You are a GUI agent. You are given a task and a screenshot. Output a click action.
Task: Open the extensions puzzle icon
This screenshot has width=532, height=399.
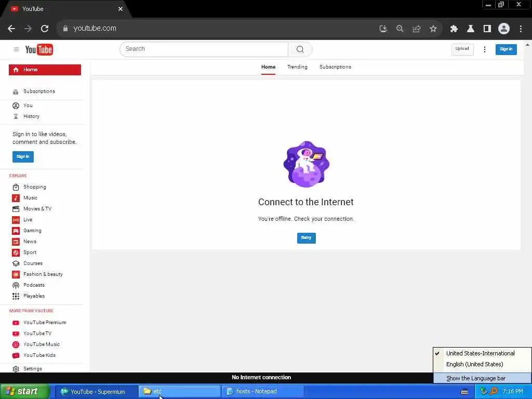pos(454,29)
